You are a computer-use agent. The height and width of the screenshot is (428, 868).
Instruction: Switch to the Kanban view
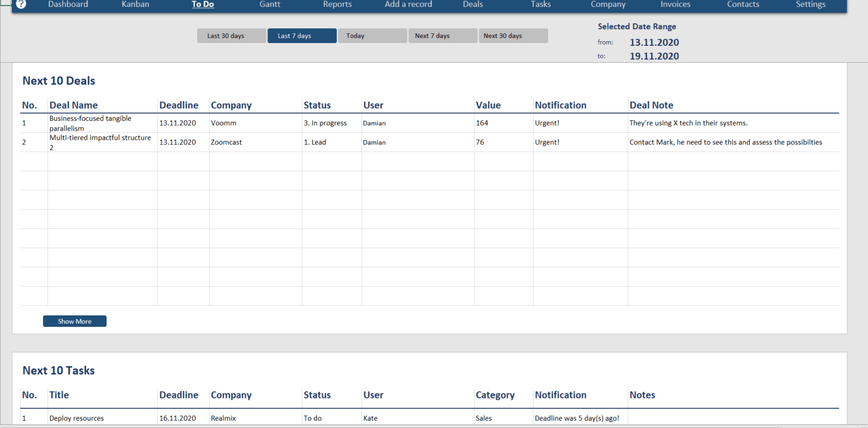[x=135, y=5]
